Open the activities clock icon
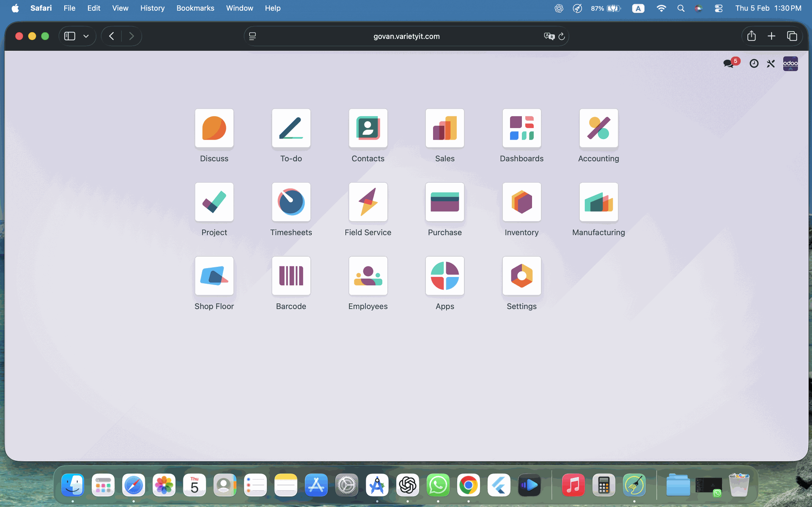Screen dimensions: 812x507 [754, 63]
